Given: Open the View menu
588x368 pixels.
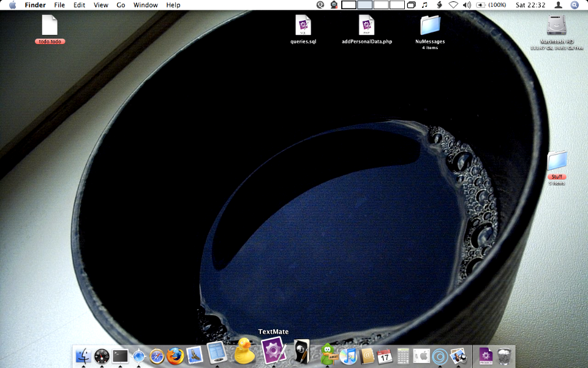Looking at the screenshot, I should pos(101,5).
